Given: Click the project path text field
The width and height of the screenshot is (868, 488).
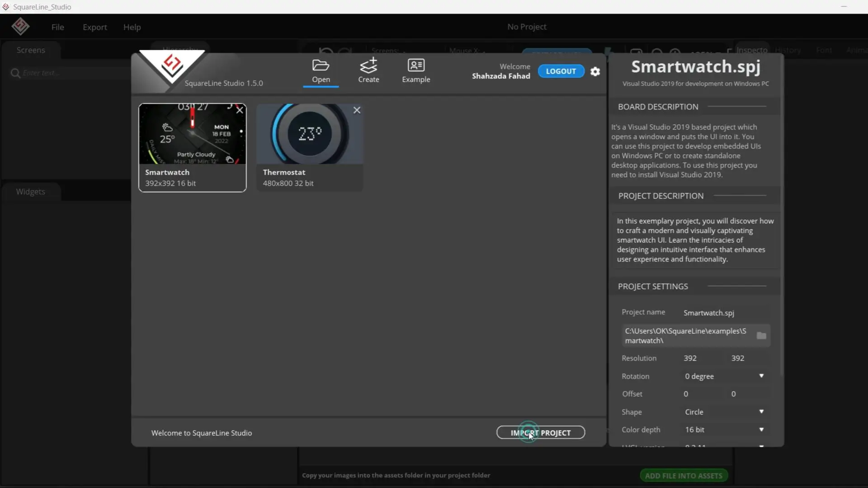Looking at the screenshot, I should pyautogui.click(x=687, y=335).
